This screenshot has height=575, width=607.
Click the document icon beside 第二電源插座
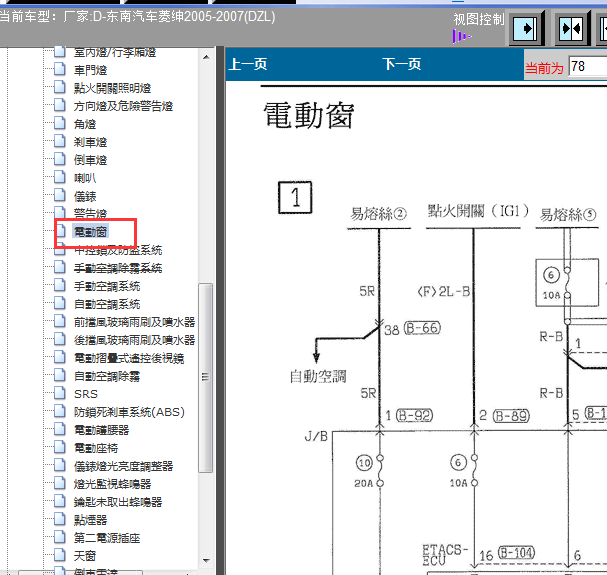(x=60, y=537)
